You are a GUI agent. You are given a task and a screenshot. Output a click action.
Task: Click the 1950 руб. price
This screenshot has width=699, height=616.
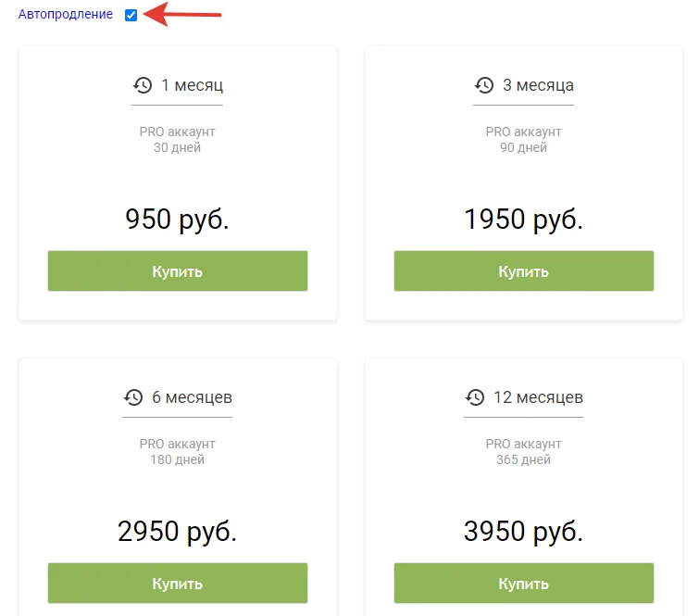[524, 220]
